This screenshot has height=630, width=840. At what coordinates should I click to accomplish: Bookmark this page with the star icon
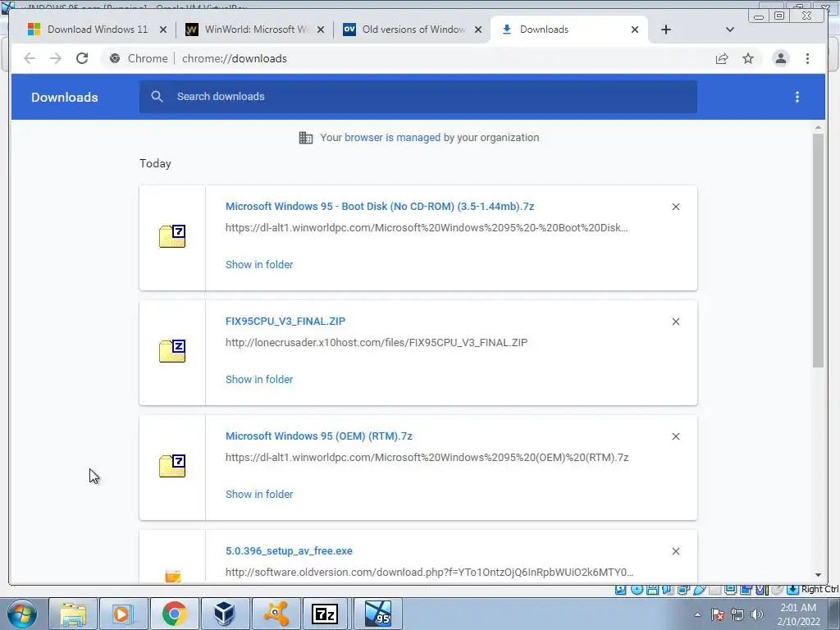pos(748,58)
